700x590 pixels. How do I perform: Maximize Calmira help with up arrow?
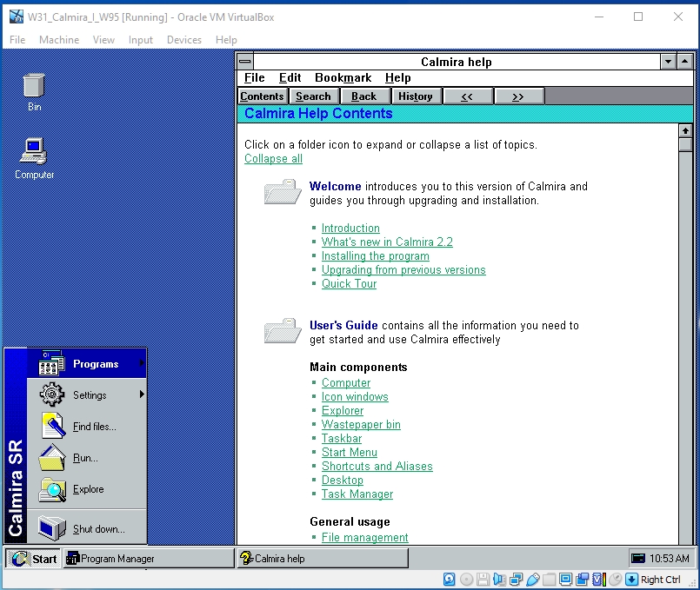pos(685,61)
